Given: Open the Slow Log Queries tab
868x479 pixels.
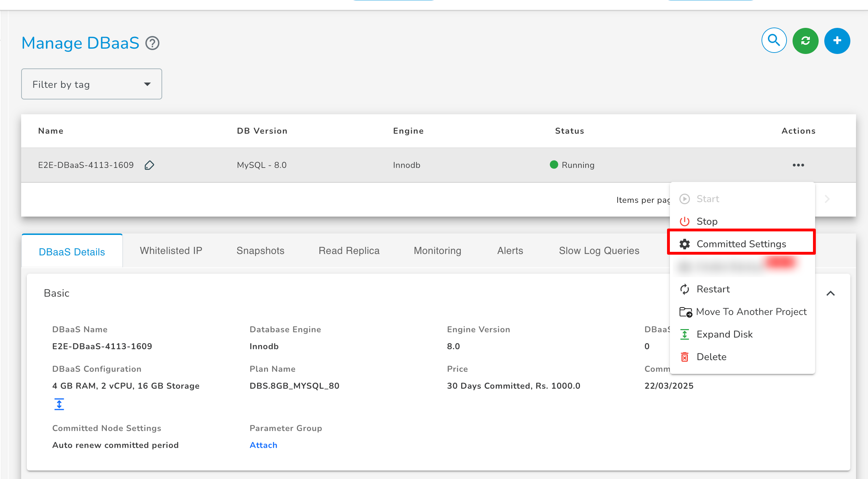Looking at the screenshot, I should (599, 250).
